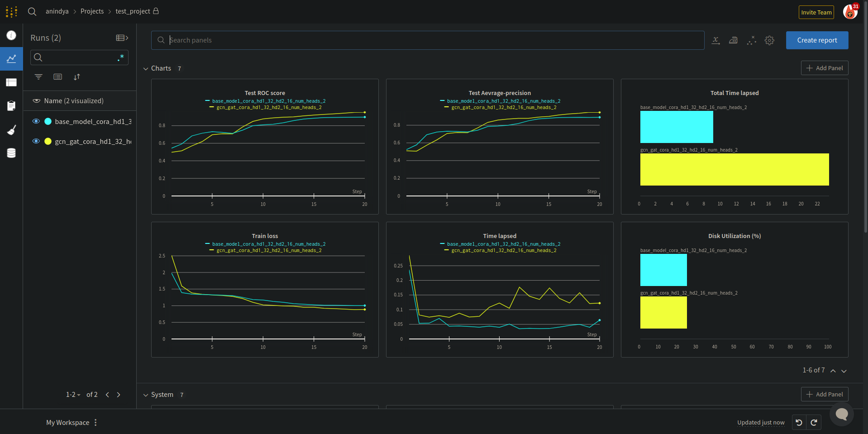Image resolution: width=868 pixels, height=434 pixels.
Task: Open the user profile avatar
Action: pos(850,12)
